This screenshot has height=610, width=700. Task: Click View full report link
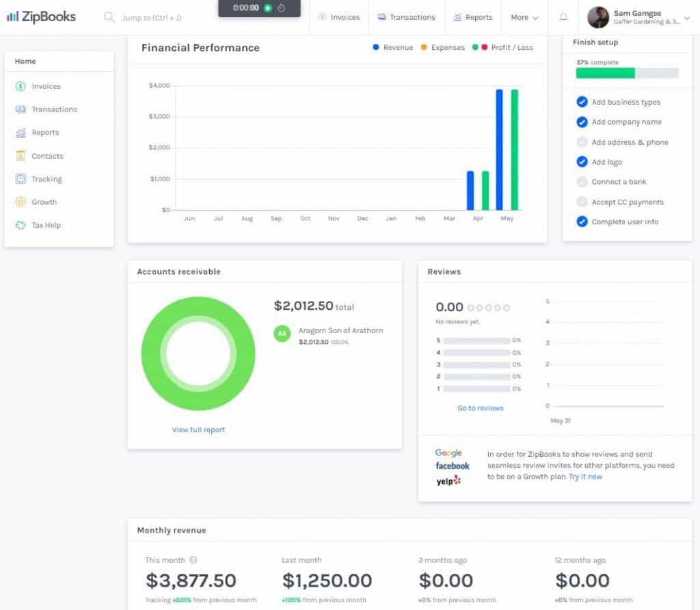[x=199, y=429]
